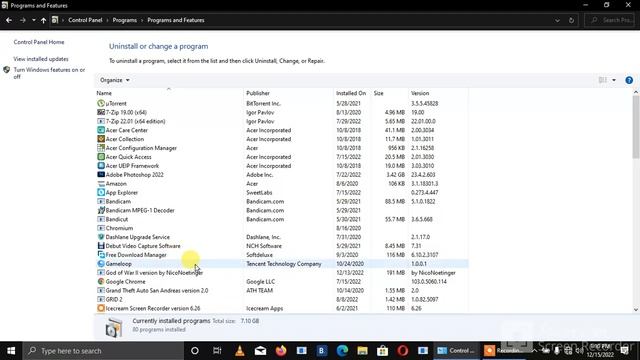Click the Cortana circle taskbar icon
640x360 pixels.
[x=195, y=351]
